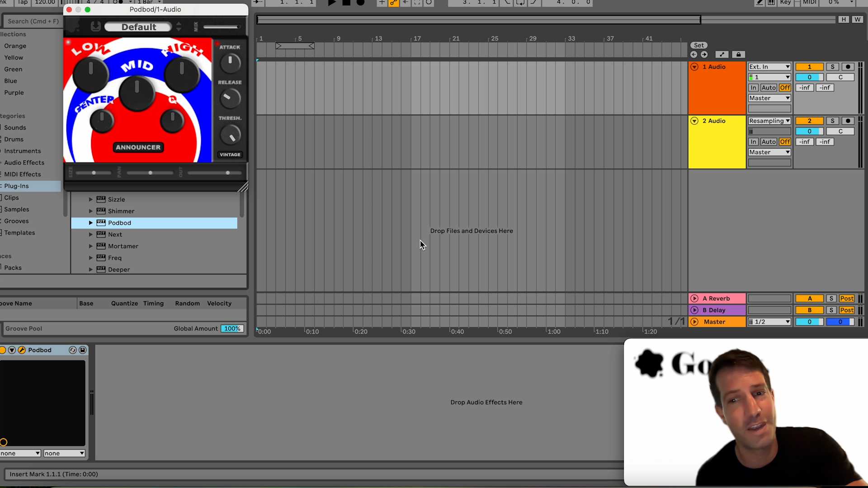
Task: Set track 2 monitor to In
Action: tap(753, 142)
